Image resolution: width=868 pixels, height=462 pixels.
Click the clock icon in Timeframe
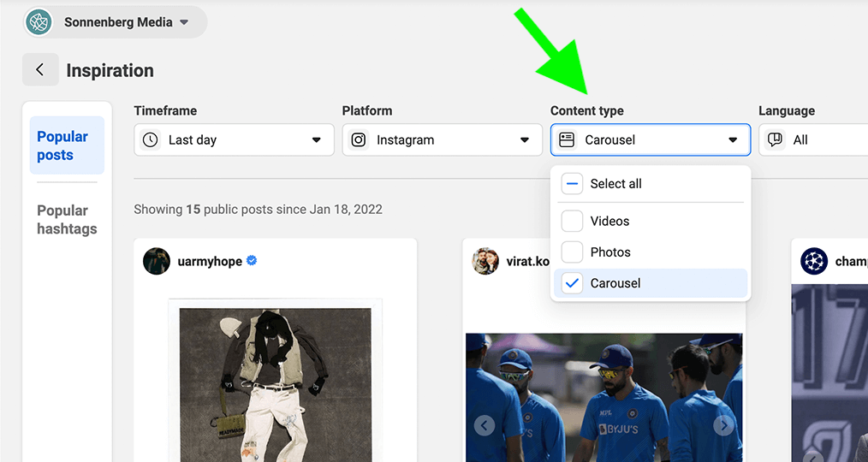tap(150, 140)
